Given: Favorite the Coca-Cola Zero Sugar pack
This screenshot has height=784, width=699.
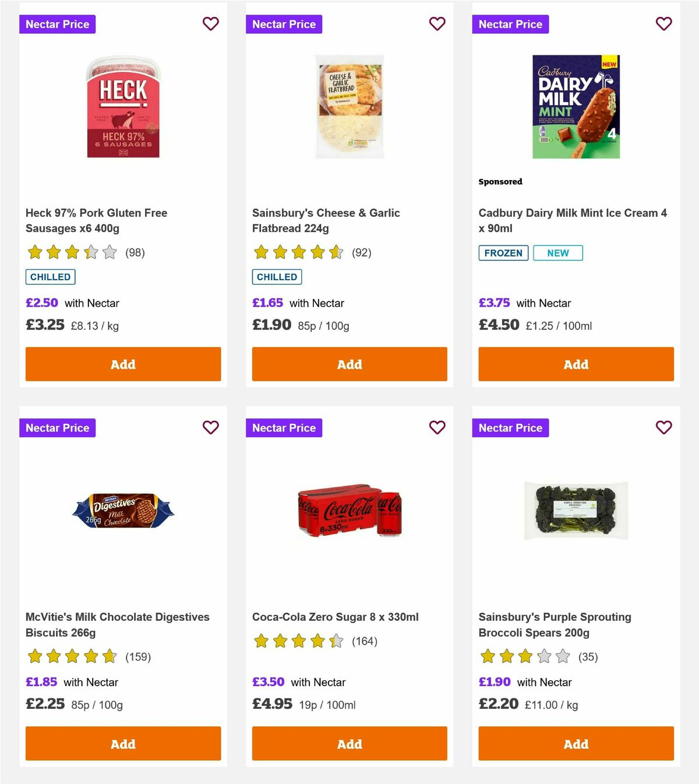Looking at the screenshot, I should click(x=437, y=427).
